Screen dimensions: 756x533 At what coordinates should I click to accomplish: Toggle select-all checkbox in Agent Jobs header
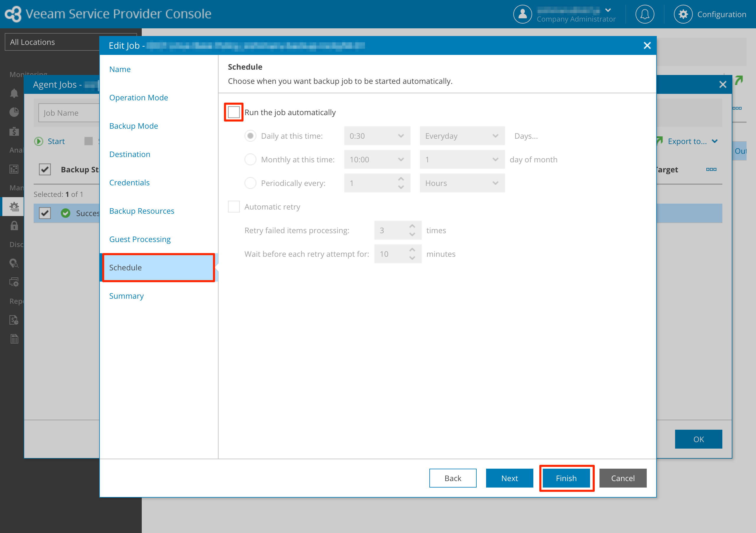[x=45, y=169]
